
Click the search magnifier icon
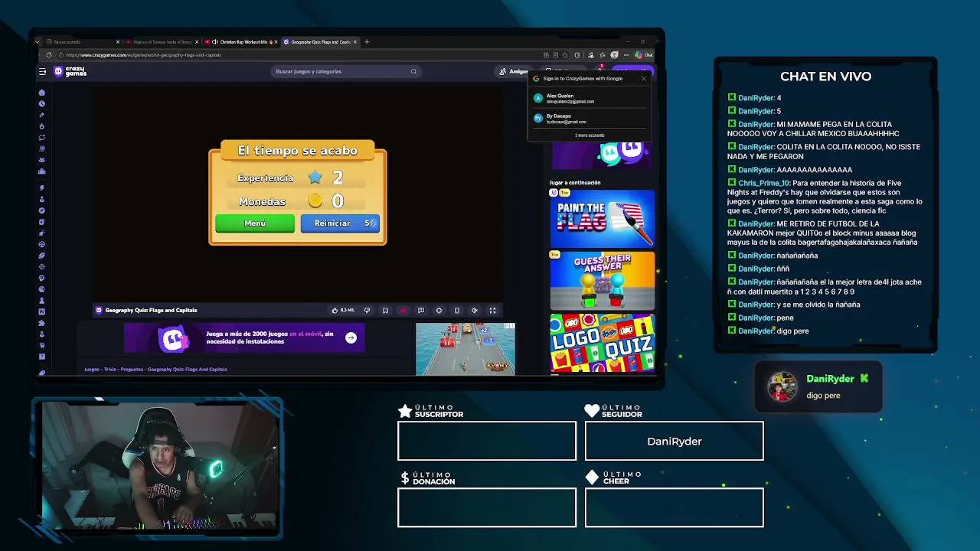coord(413,71)
